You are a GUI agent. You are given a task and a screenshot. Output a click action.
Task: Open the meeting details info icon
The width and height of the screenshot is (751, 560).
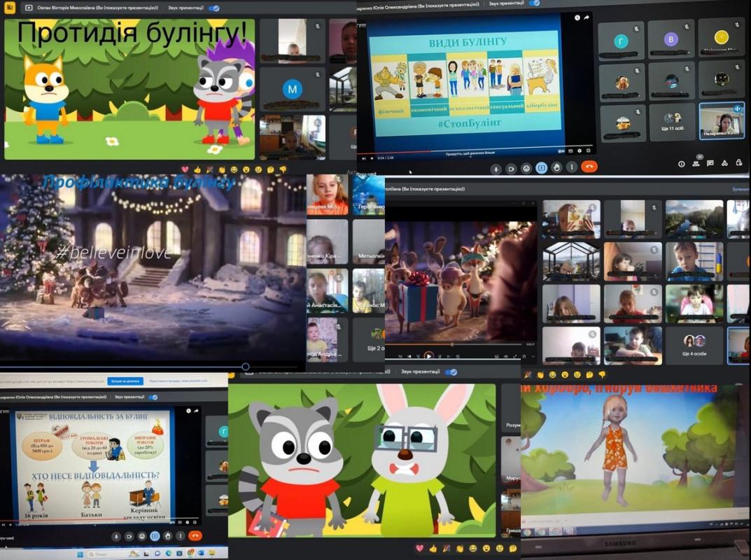pyautogui.click(x=681, y=163)
